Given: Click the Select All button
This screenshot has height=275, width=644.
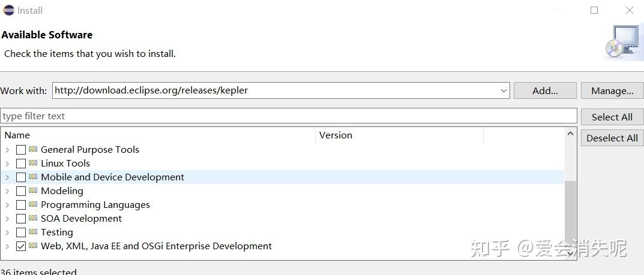Looking at the screenshot, I should [x=612, y=117].
